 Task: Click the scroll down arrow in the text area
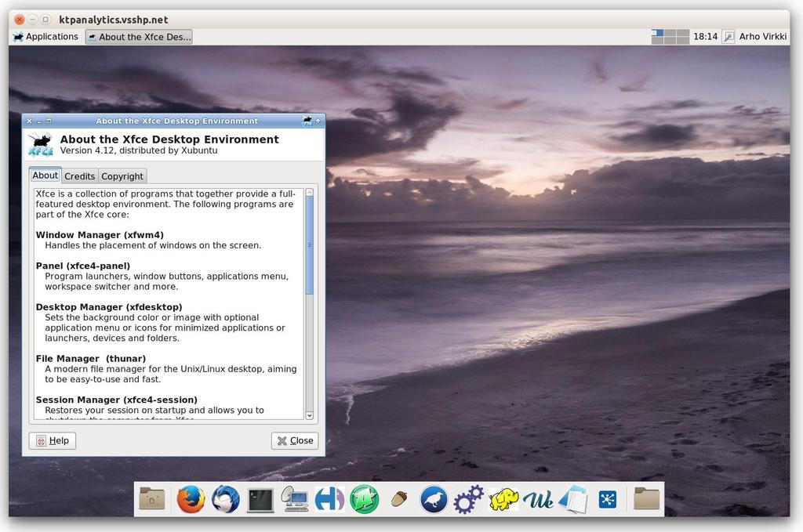(x=309, y=415)
